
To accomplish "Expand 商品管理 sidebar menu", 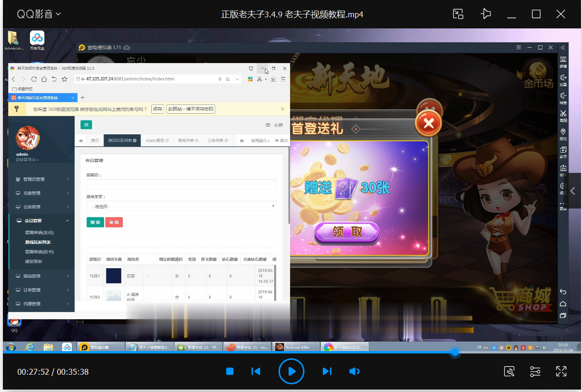I will point(41,276).
